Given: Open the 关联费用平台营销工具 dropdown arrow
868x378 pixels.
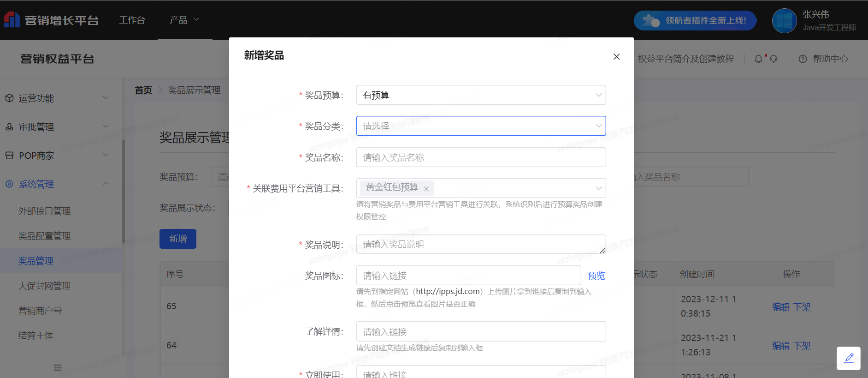Looking at the screenshot, I should pos(599,188).
